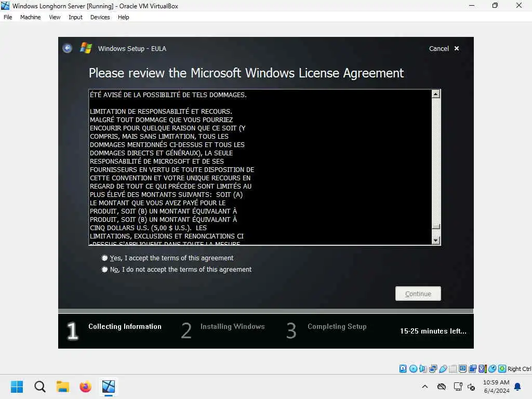Click the VirtualBox VM taskbar icon

click(109, 387)
